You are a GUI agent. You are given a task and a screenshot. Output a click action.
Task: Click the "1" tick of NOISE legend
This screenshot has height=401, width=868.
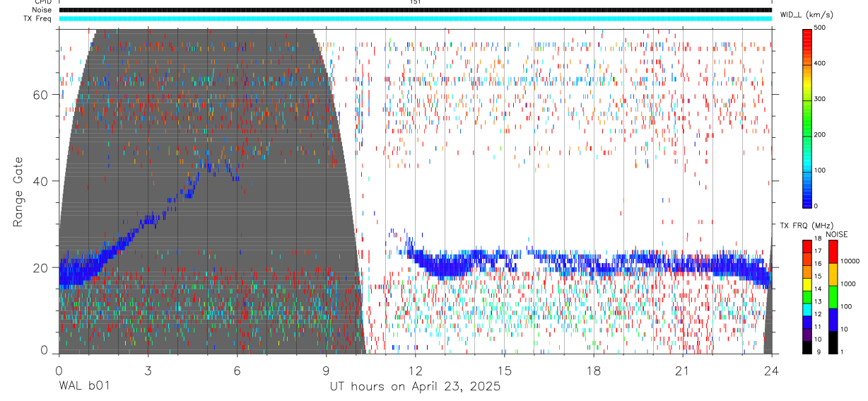(x=843, y=351)
